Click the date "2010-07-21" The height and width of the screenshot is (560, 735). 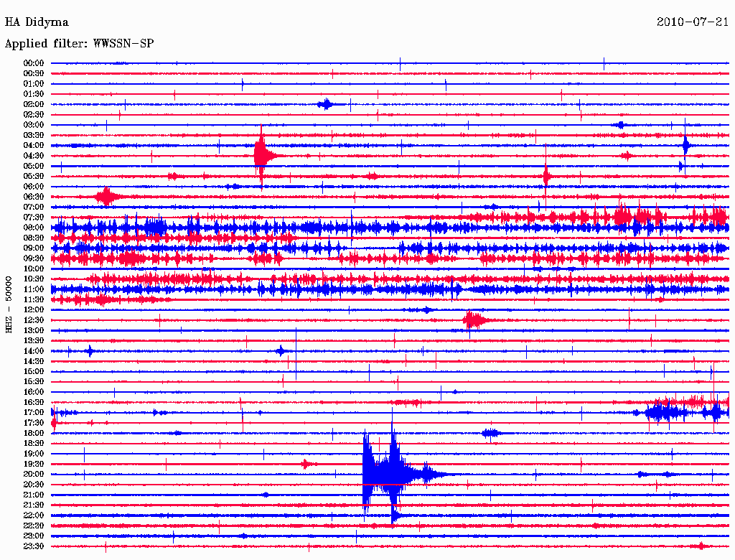tap(693, 22)
